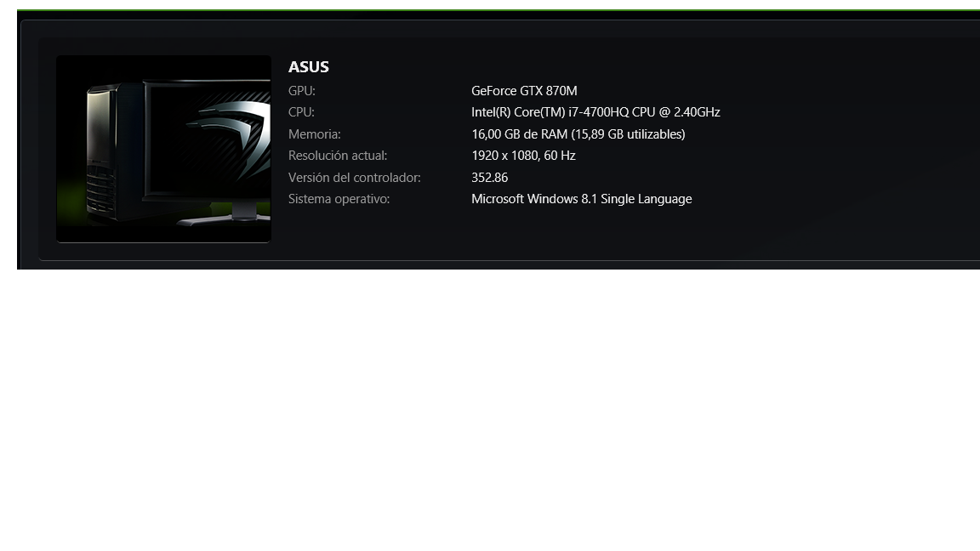Click the Memoria: label
The image size is (980, 551).
(x=315, y=133)
